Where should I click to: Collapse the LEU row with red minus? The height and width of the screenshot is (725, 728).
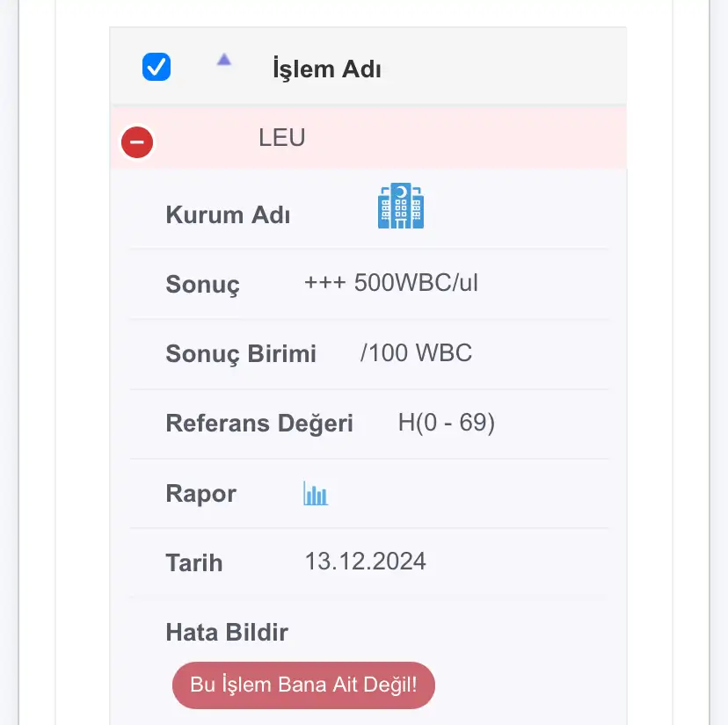click(x=137, y=142)
